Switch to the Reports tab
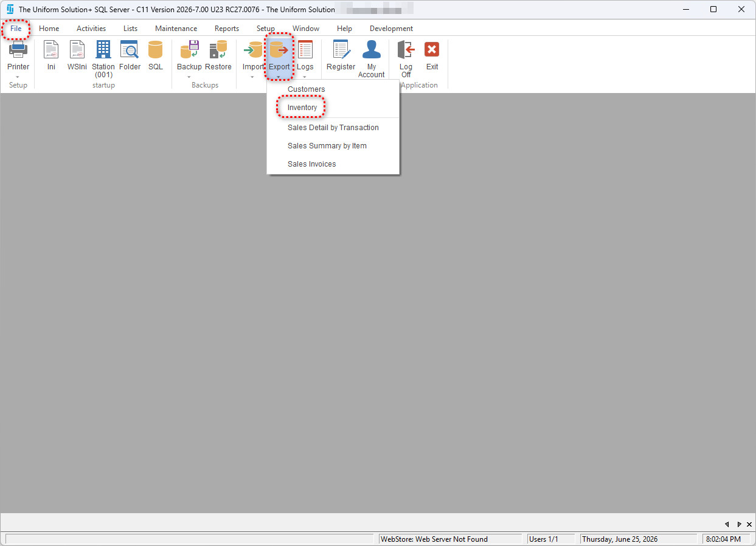756x546 pixels. (x=227, y=29)
